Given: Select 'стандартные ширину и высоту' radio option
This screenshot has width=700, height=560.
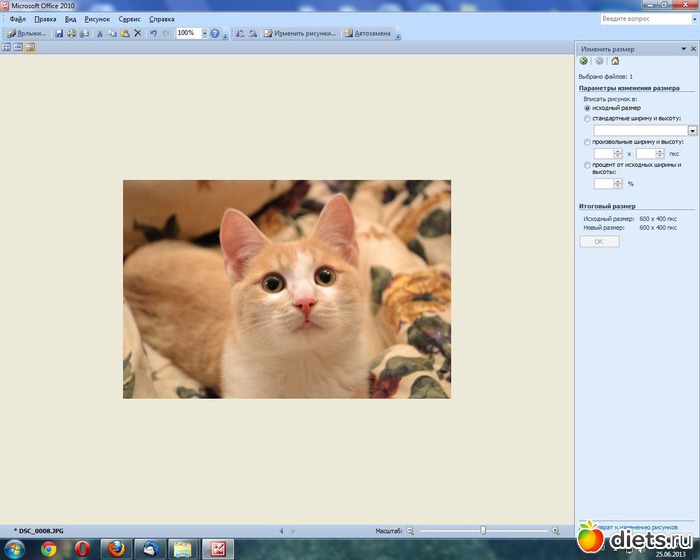Looking at the screenshot, I should pos(588,118).
